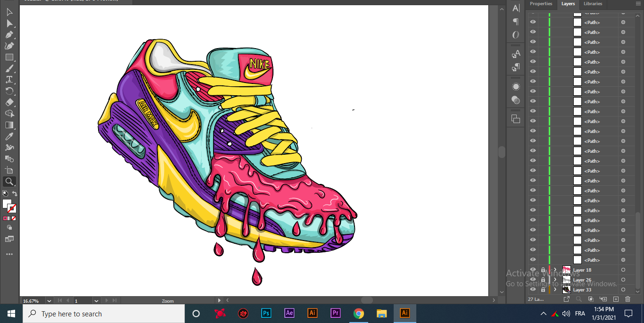The image size is (644, 323).
Task: Open the artboard number dropdown arrow
Action: pos(96,301)
